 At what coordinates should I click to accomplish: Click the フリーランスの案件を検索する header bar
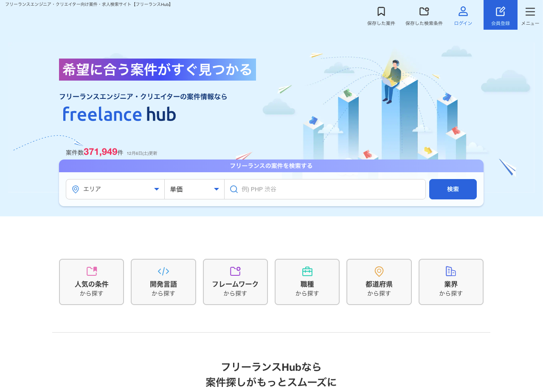tap(271, 166)
